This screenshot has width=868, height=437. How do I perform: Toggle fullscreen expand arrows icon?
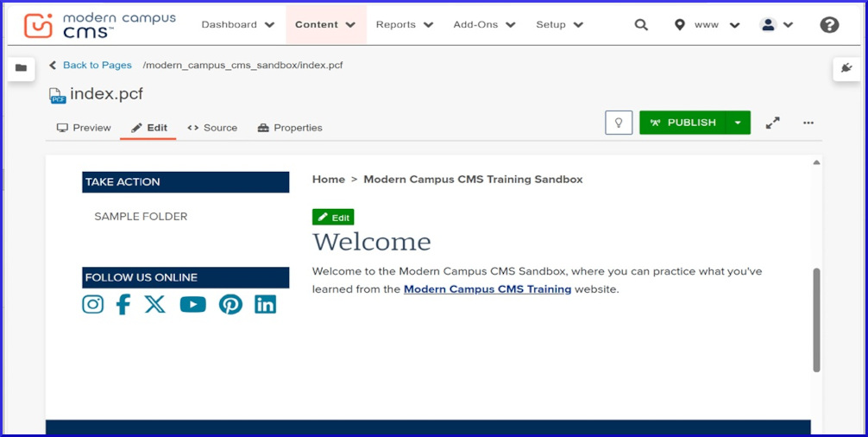773,123
